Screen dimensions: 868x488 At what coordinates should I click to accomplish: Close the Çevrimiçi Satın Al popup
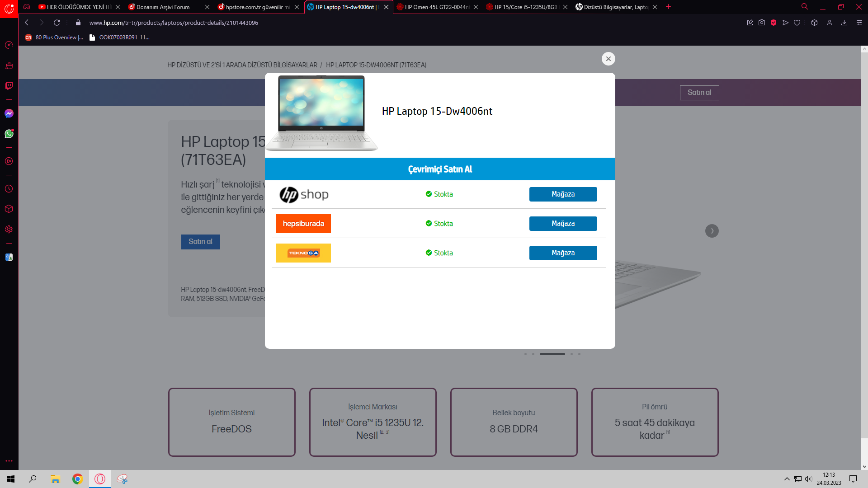click(x=608, y=59)
